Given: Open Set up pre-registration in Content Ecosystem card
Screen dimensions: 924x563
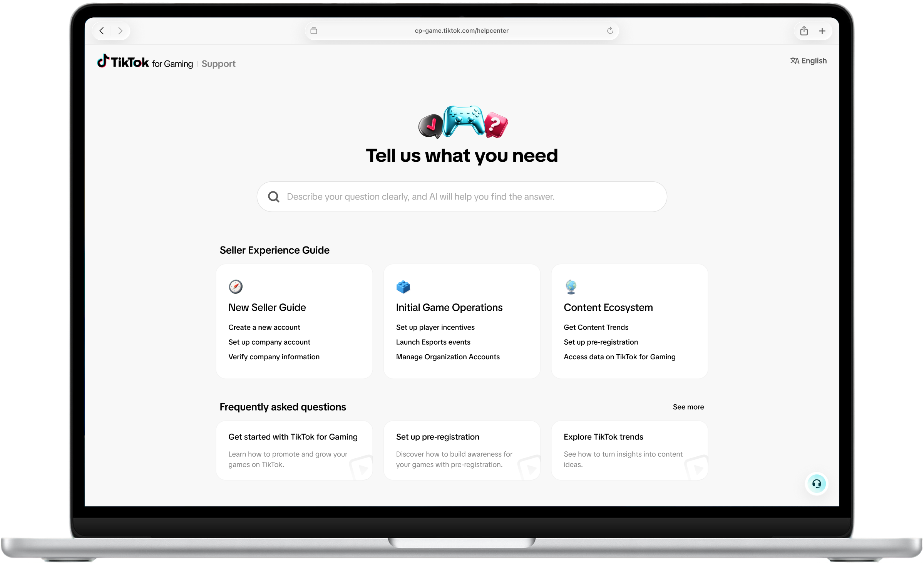Looking at the screenshot, I should pos(601,342).
